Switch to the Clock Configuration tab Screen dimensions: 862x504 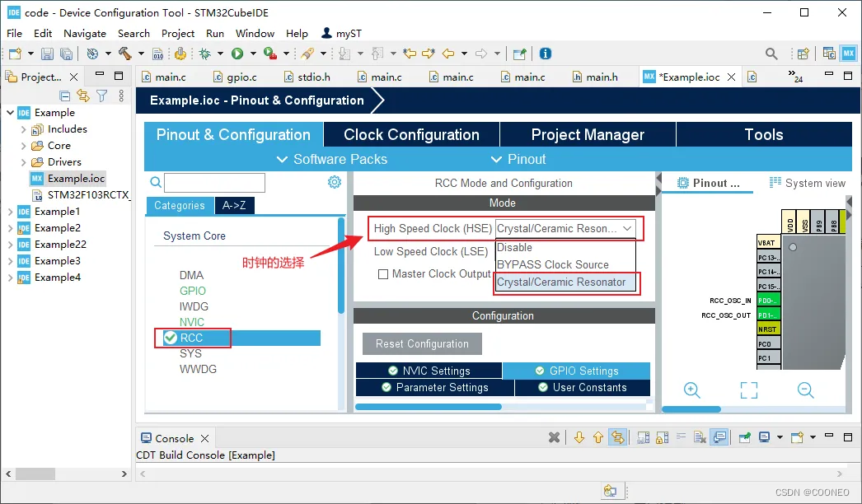(x=412, y=135)
